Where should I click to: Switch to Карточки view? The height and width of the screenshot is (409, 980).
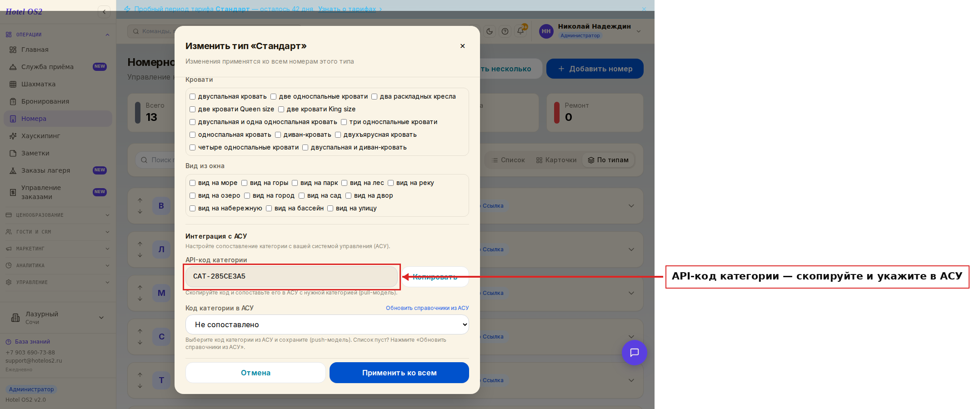tap(556, 160)
